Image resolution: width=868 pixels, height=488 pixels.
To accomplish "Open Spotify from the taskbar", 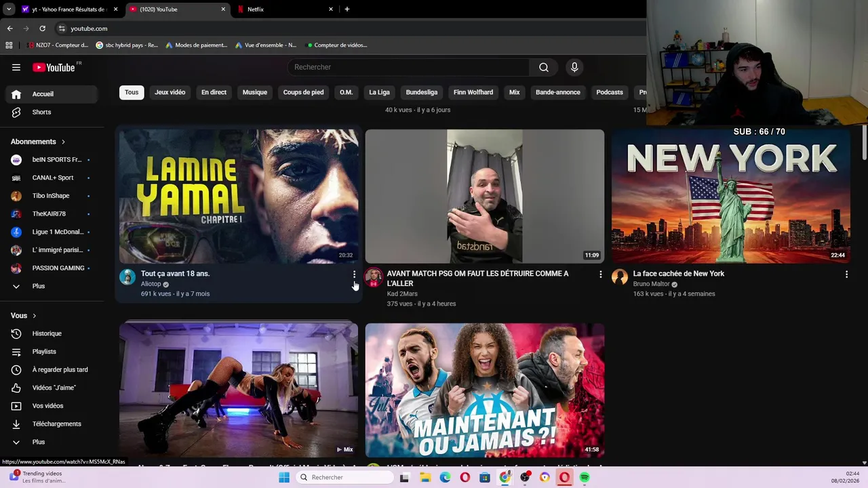I will pos(585,478).
